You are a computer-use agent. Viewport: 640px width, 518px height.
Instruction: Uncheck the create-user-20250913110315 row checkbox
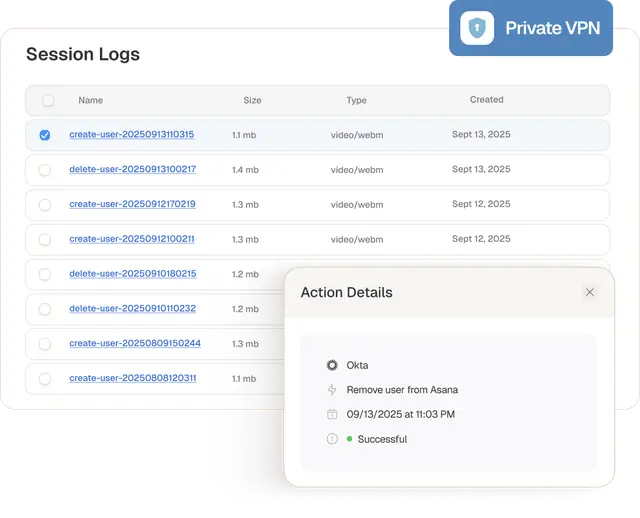click(x=45, y=135)
